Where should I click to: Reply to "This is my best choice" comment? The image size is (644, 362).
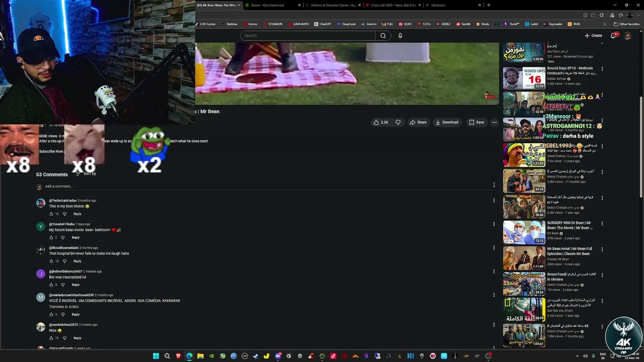[77, 214]
